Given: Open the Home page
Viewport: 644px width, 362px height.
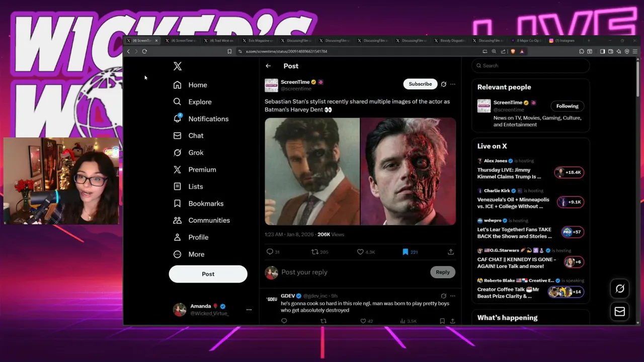Looking at the screenshot, I should (190, 85).
